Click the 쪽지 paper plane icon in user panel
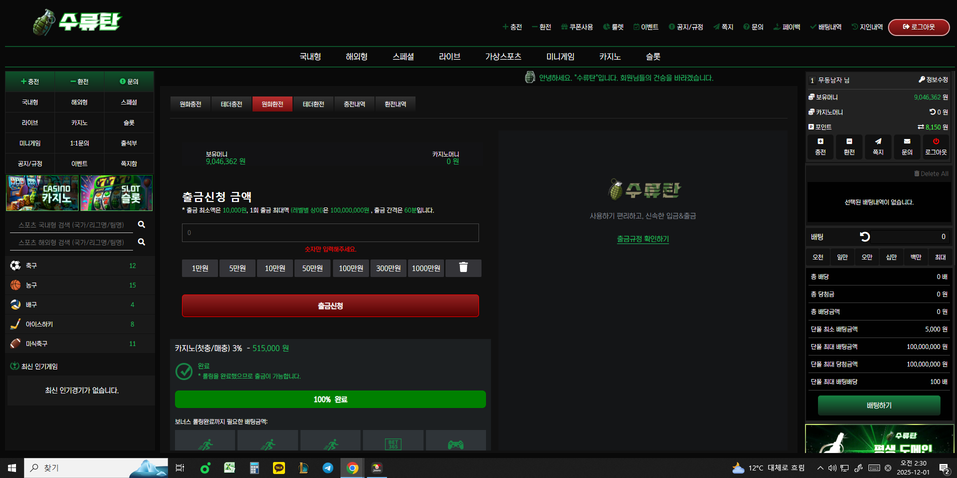Viewport: 957px width, 478px height. pyautogui.click(x=878, y=142)
